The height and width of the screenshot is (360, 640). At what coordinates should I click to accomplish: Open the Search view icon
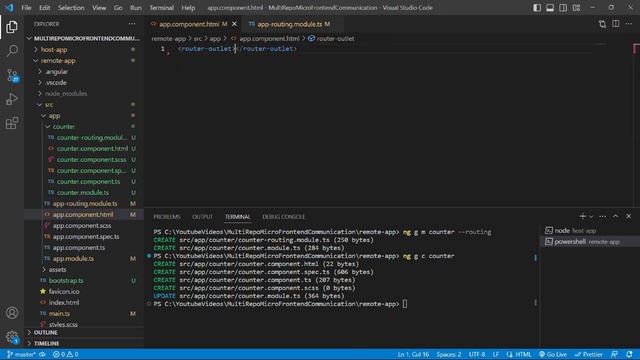click(12, 51)
